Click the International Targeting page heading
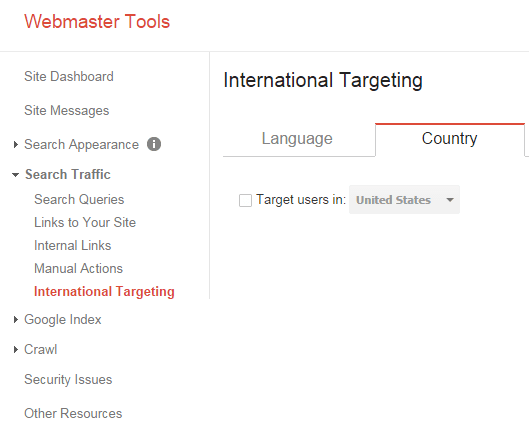 323,81
